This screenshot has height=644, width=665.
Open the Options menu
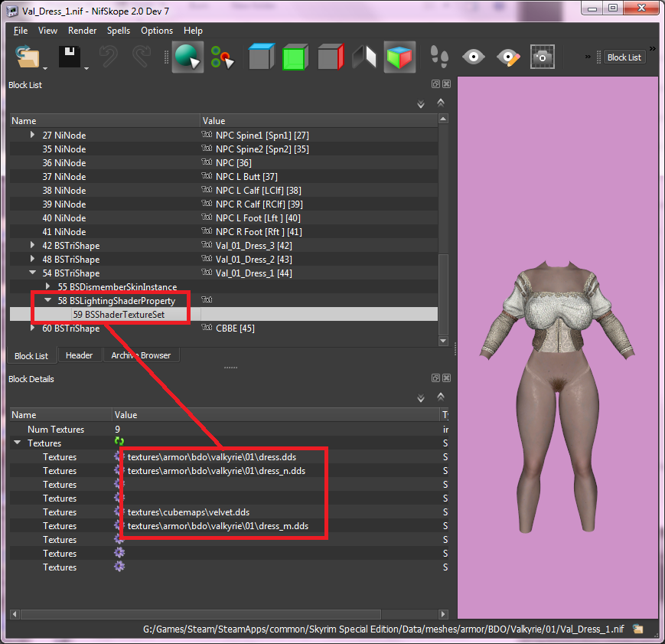157,31
